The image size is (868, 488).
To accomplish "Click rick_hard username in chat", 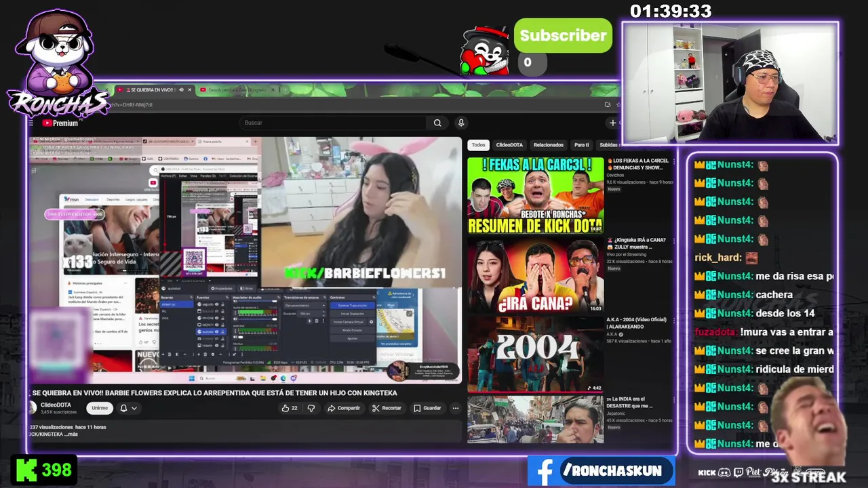I will pyautogui.click(x=718, y=258).
